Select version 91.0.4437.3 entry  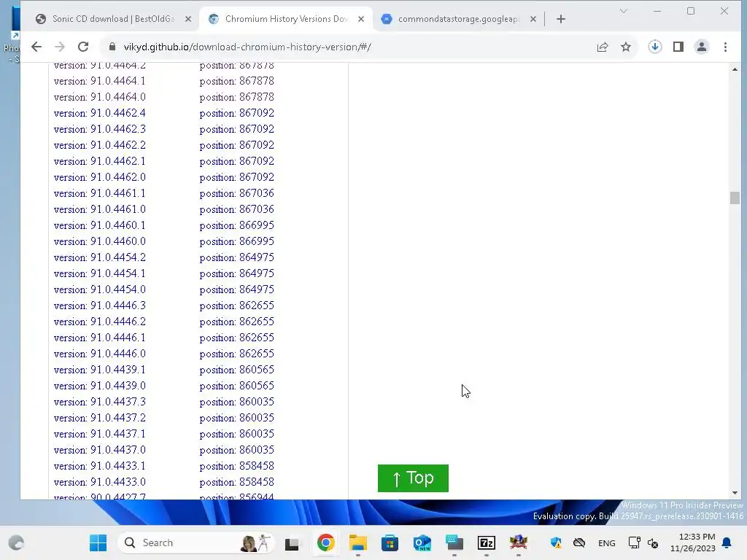(x=99, y=402)
